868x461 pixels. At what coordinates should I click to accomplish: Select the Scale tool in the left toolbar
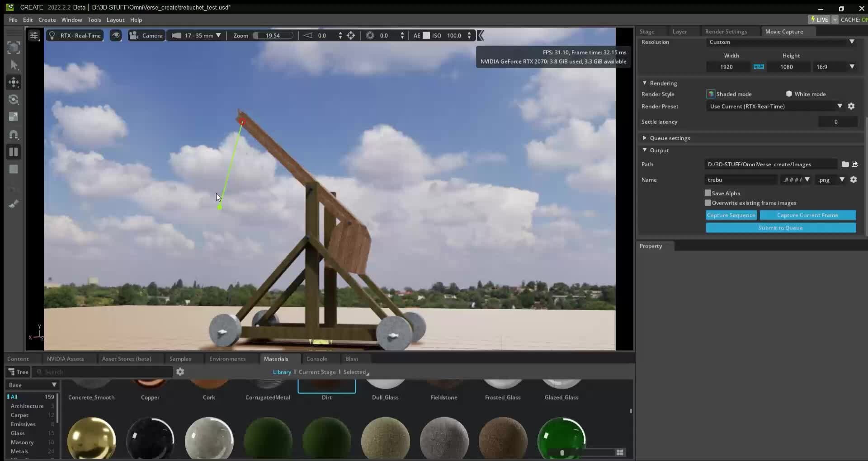[x=14, y=117]
